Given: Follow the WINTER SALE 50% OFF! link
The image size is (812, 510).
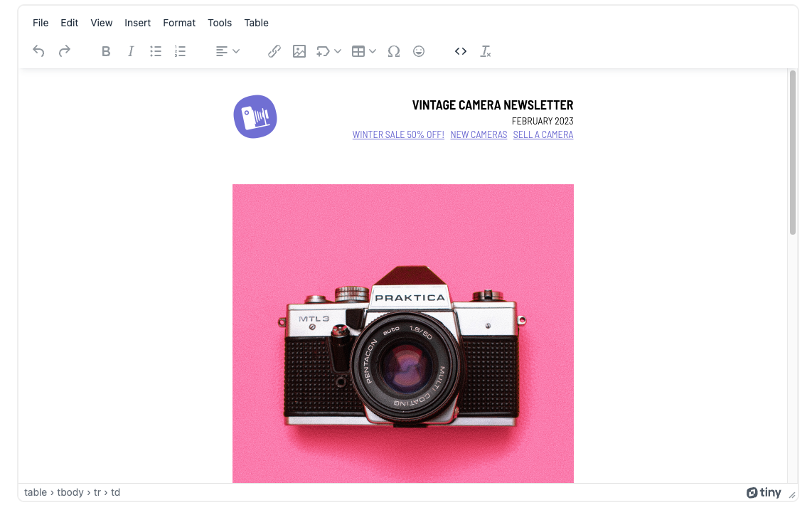Looking at the screenshot, I should click(x=397, y=134).
